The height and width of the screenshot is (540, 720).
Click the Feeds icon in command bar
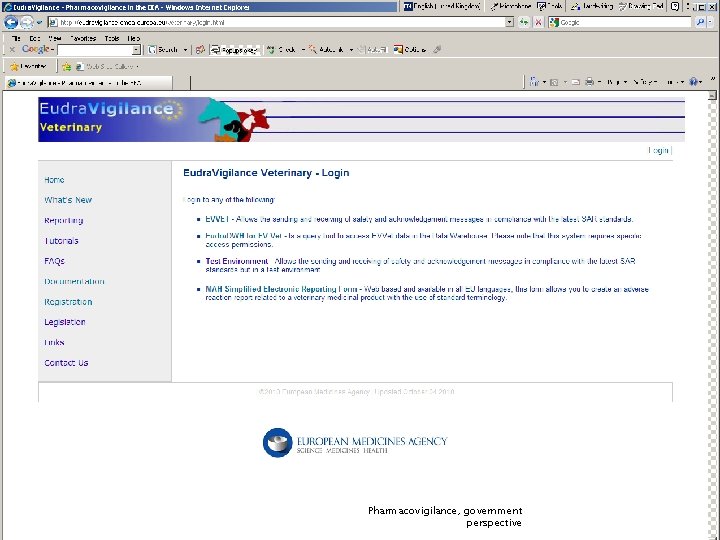coord(554,82)
